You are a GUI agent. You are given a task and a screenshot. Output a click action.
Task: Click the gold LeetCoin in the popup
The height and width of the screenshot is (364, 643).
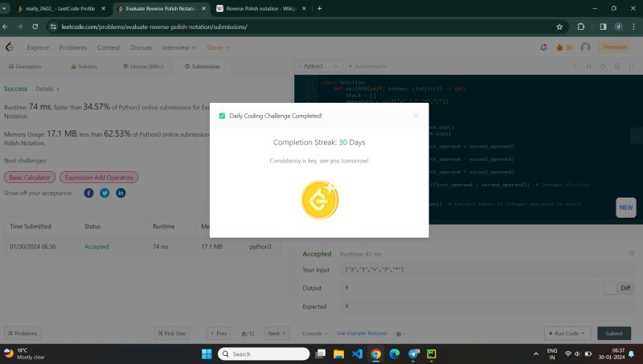point(320,199)
